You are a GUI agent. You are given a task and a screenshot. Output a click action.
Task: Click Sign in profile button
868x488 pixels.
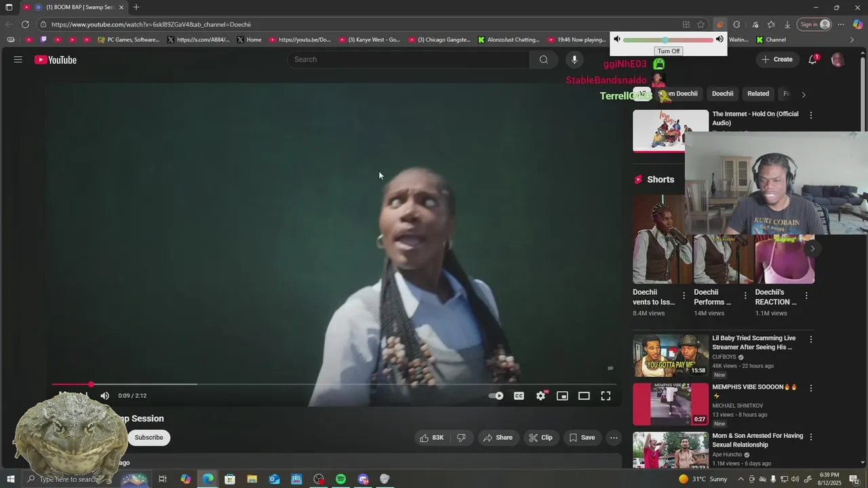[814, 24]
